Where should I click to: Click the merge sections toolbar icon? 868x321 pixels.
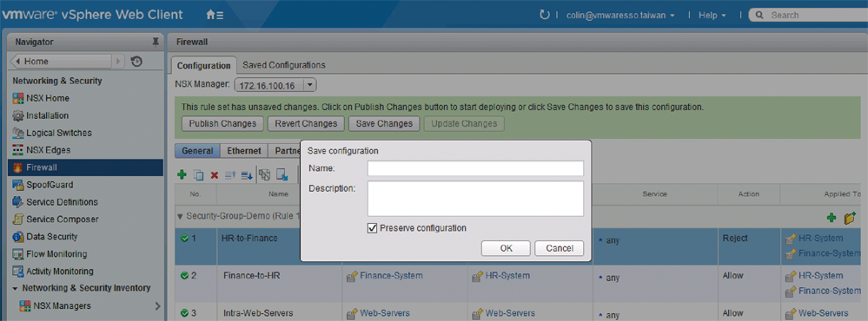(x=265, y=175)
